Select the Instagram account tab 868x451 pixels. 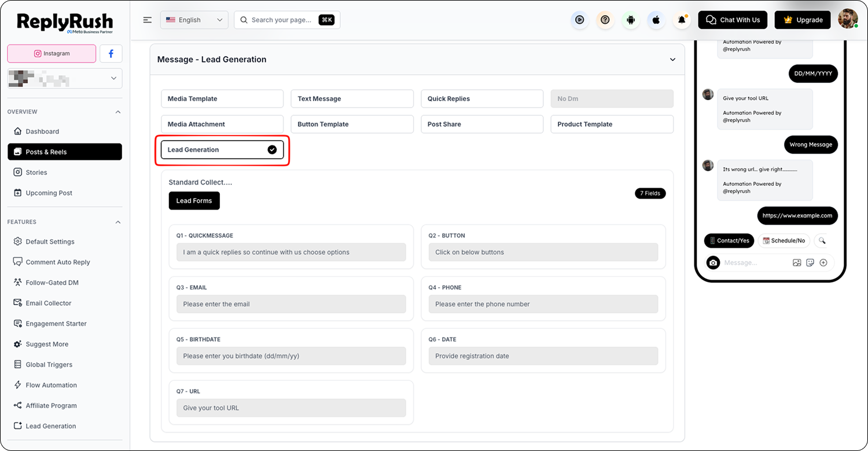click(52, 53)
